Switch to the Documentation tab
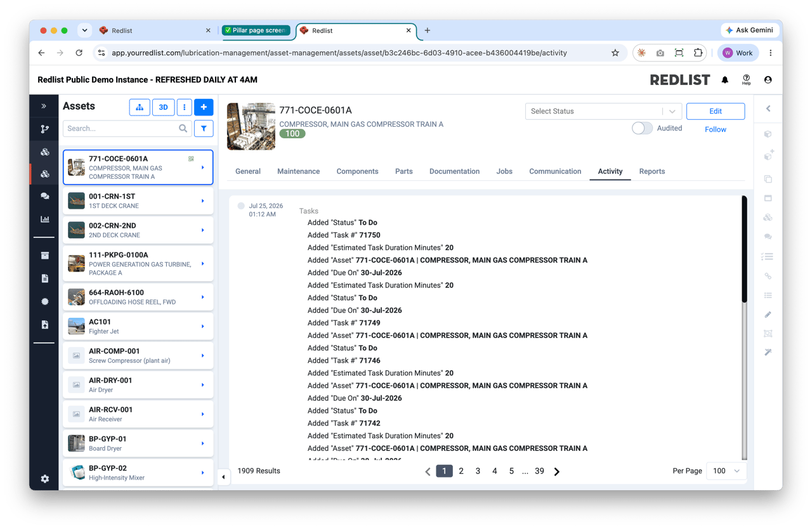The image size is (812, 529). [x=454, y=171]
